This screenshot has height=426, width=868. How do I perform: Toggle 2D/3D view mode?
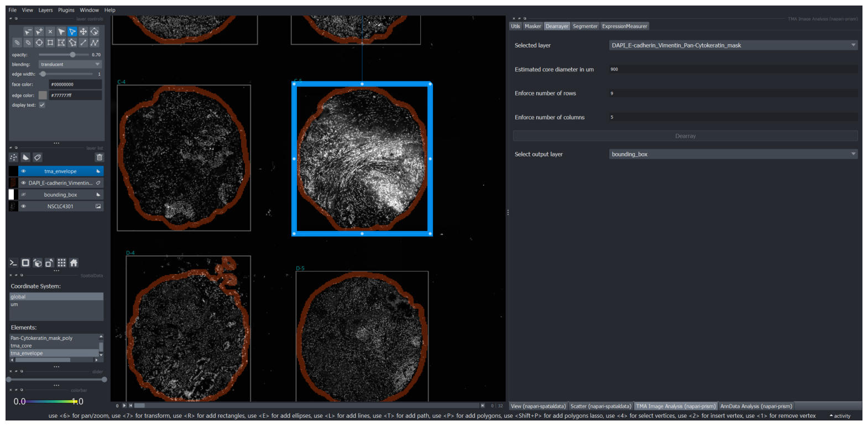[25, 263]
